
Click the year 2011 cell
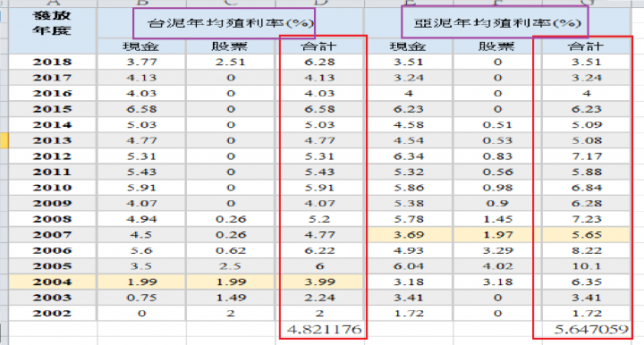click(x=53, y=172)
